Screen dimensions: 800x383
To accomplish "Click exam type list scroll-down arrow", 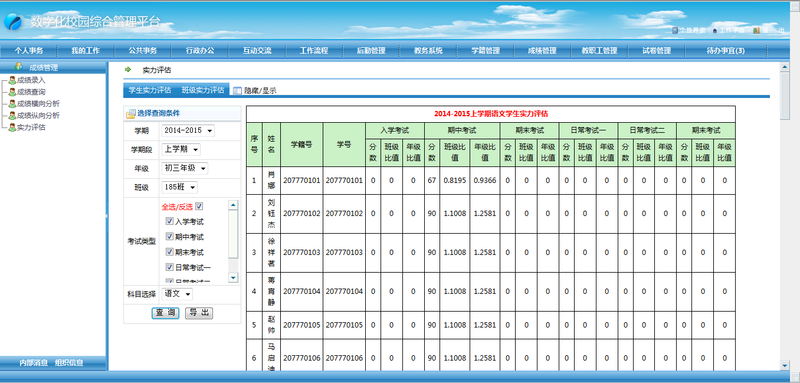I will (x=233, y=277).
